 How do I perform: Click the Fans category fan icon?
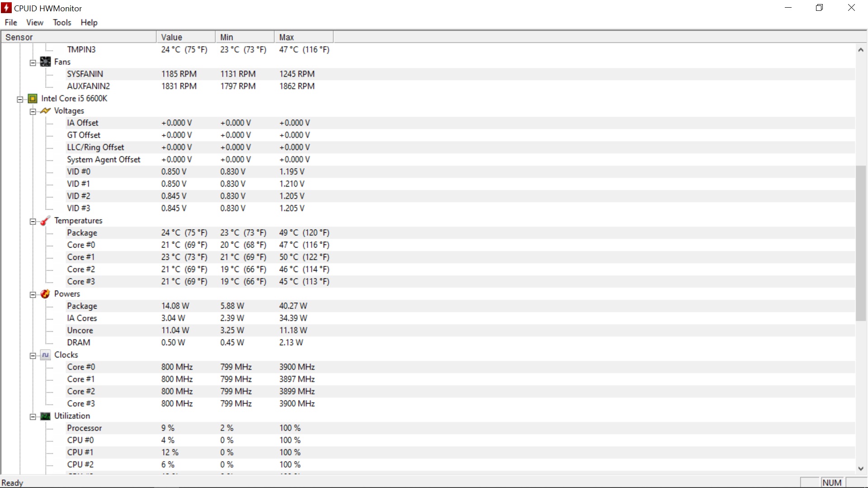pyautogui.click(x=45, y=62)
